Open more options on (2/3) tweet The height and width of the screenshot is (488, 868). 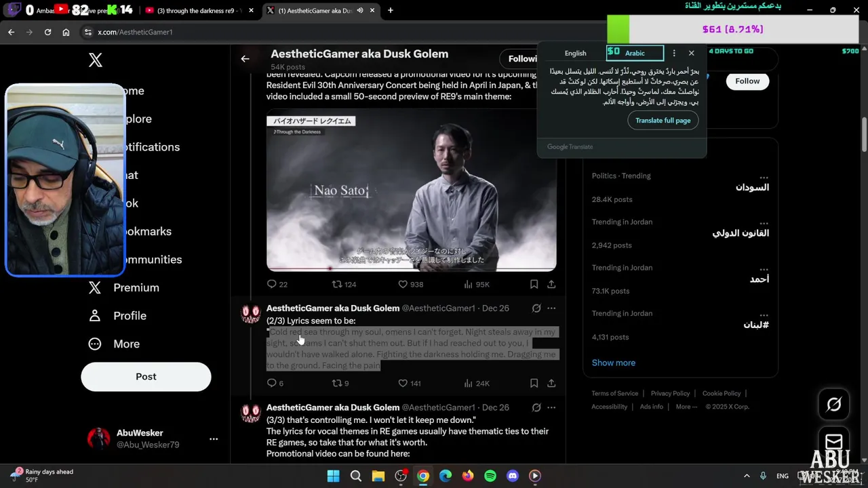point(551,308)
